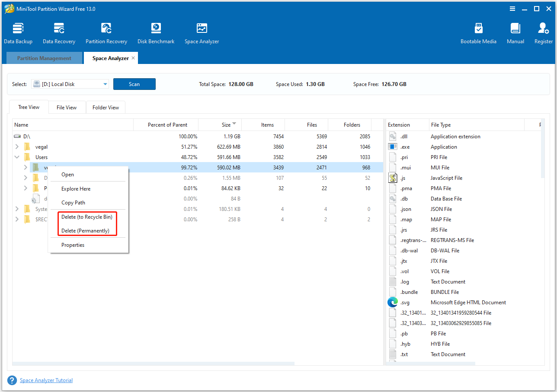Open the Space Analyzer Tutorial link
Viewport: 557px width, 392px height.
pyautogui.click(x=46, y=380)
